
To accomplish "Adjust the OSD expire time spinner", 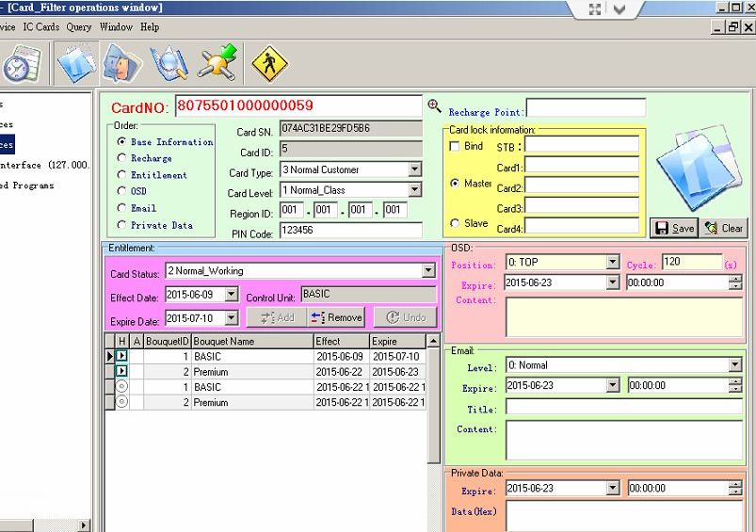I will point(734,282).
